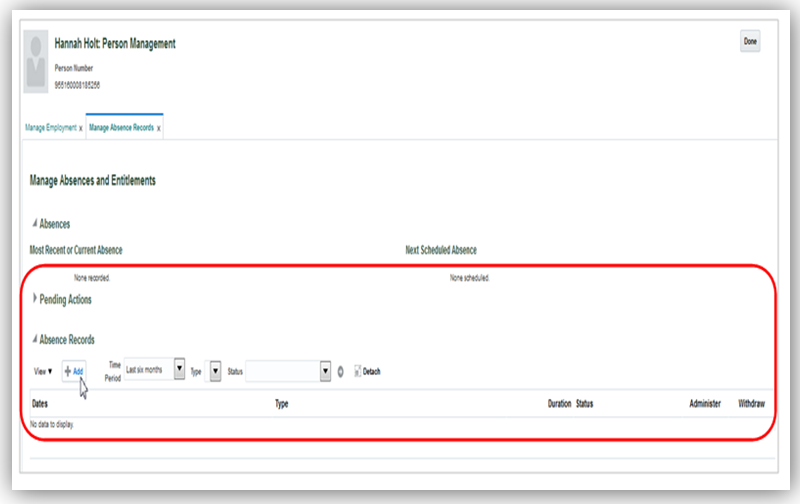Click the Dates column header
Screen dimensions: 800x504
pyautogui.click(x=40, y=404)
